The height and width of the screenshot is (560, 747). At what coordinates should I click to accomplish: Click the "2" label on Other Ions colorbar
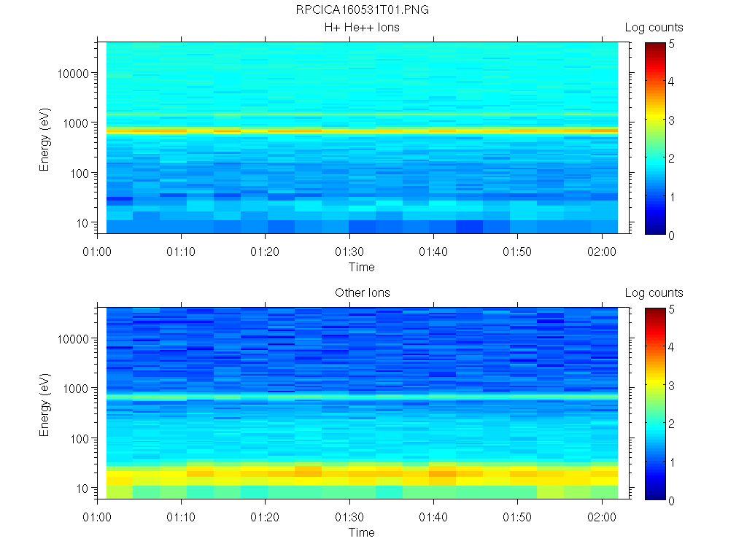coord(672,424)
